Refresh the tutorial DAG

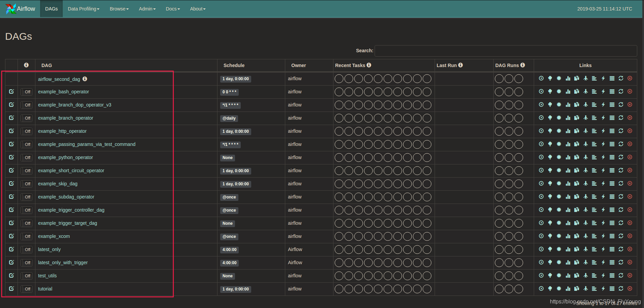(621, 289)
